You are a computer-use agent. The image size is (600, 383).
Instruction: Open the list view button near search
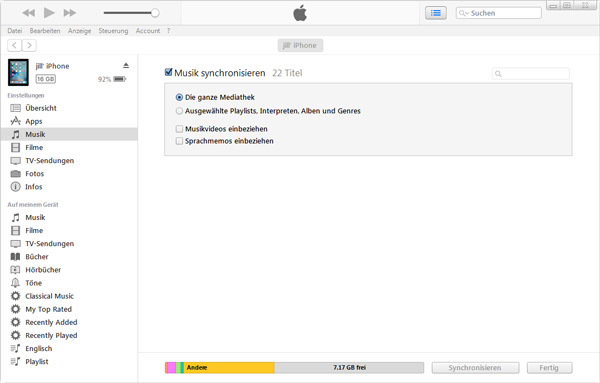point(436,13)
